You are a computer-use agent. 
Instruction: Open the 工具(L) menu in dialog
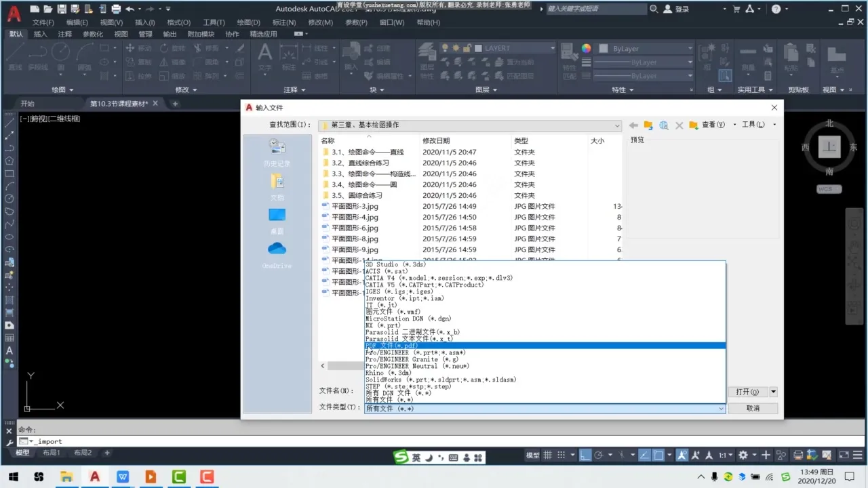[753, 125]
